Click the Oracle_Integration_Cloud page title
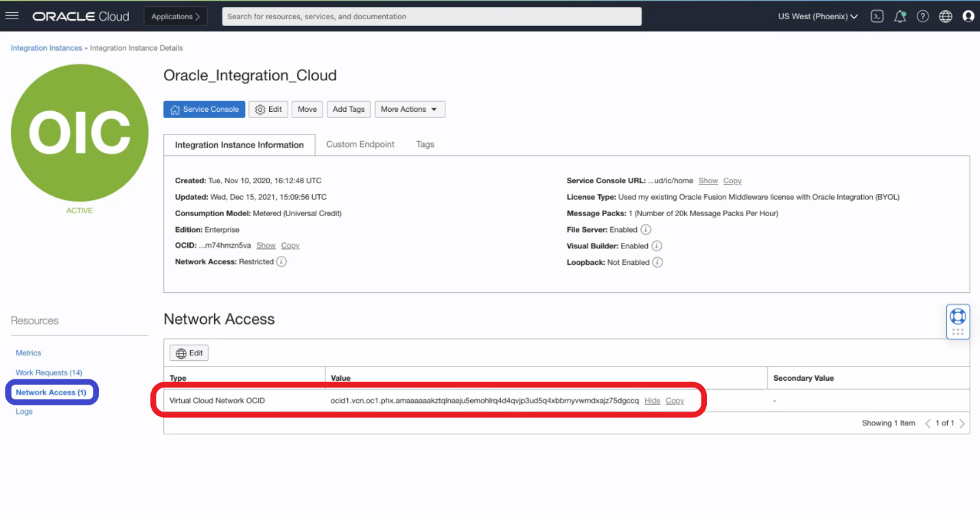980x518 pixels. pos(250,75)
